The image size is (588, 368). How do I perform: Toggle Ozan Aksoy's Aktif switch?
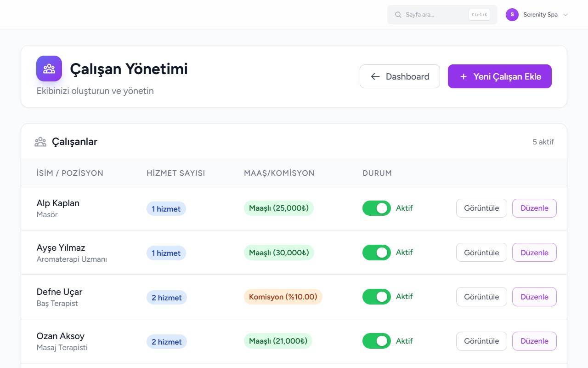coord(377,341)
